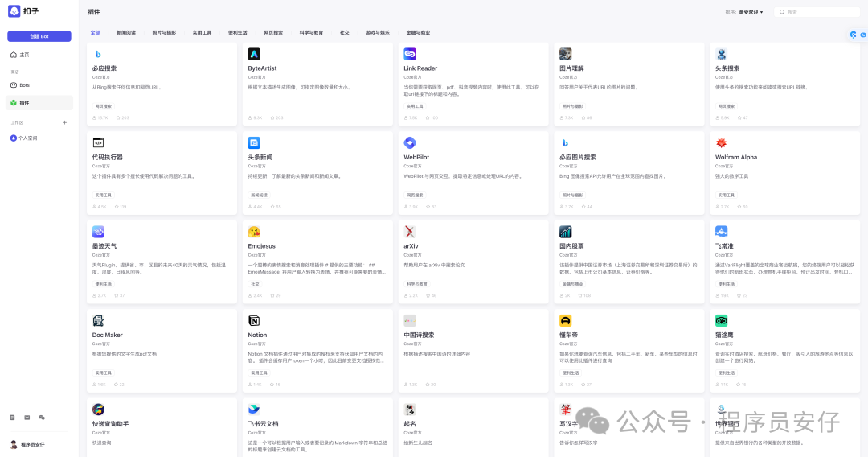Viewport: 868px width, 457px height.
Task: Click the 搜索 plugin search field
Action: pyautogui.click(x=820, y=12)
